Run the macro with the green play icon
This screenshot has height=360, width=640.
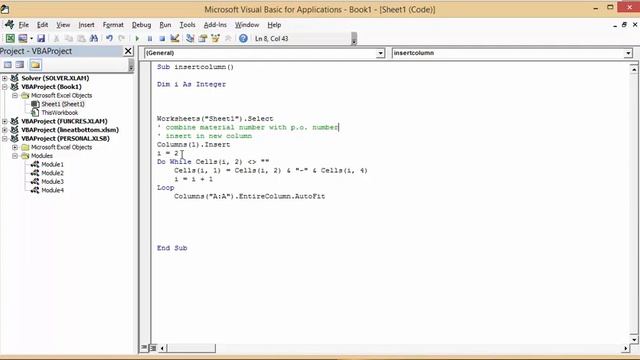tap(137, 38)
